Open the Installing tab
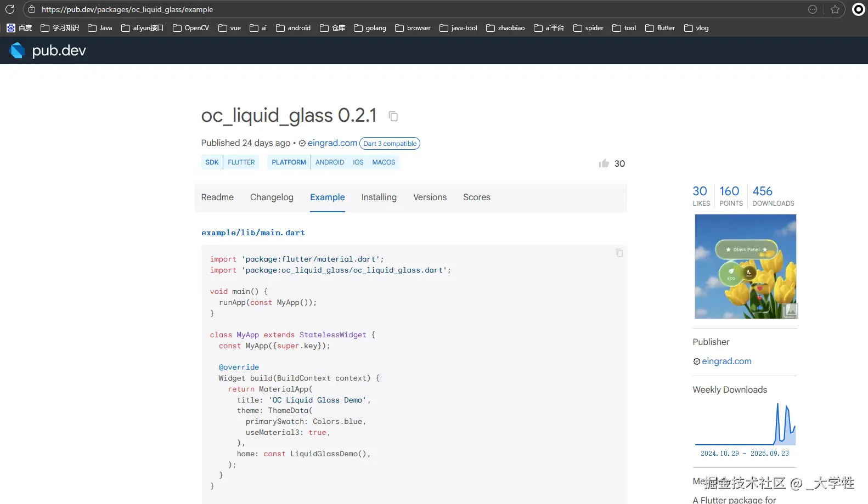The image size is (868, 504). pyautogui.click(x=379, y=197)
